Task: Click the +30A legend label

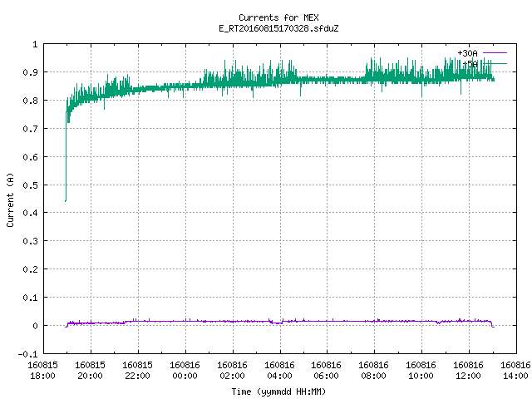Action: point(467,53)
